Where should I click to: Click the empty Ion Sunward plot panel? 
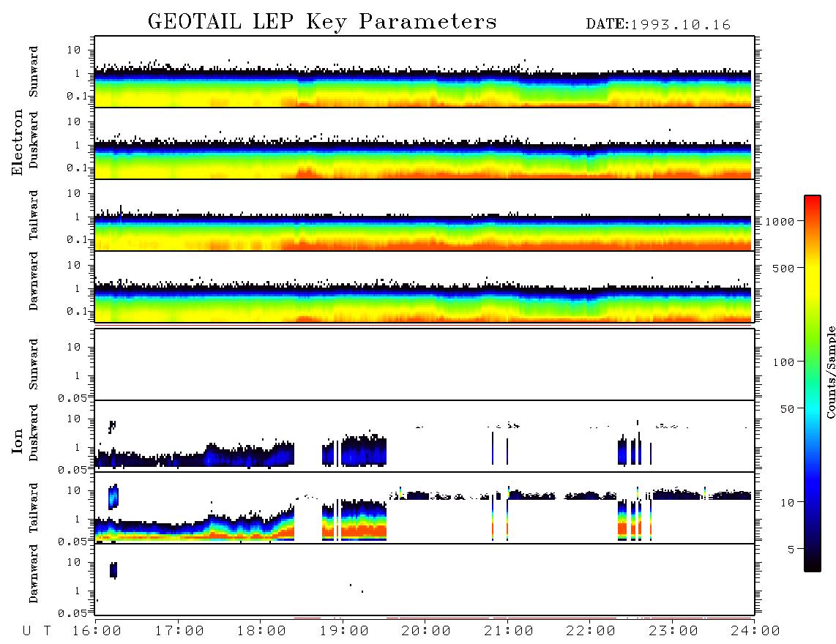click(x=425, y=364)
